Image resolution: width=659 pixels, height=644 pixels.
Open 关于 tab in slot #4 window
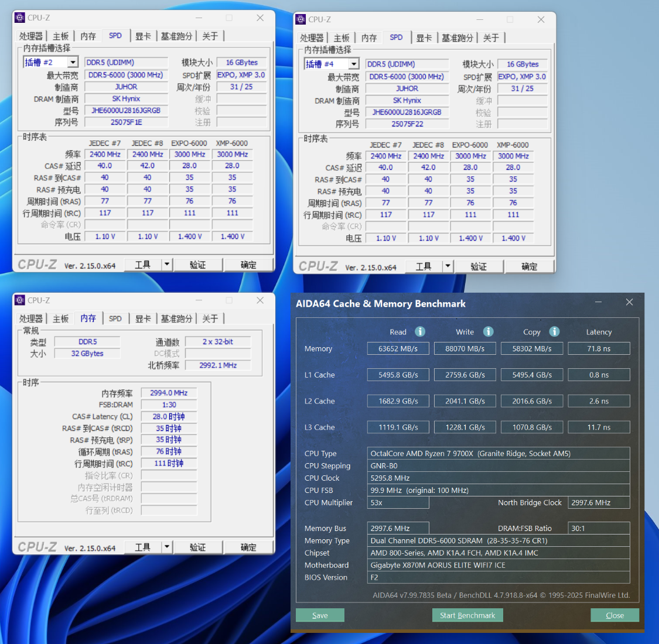(491, 38)
